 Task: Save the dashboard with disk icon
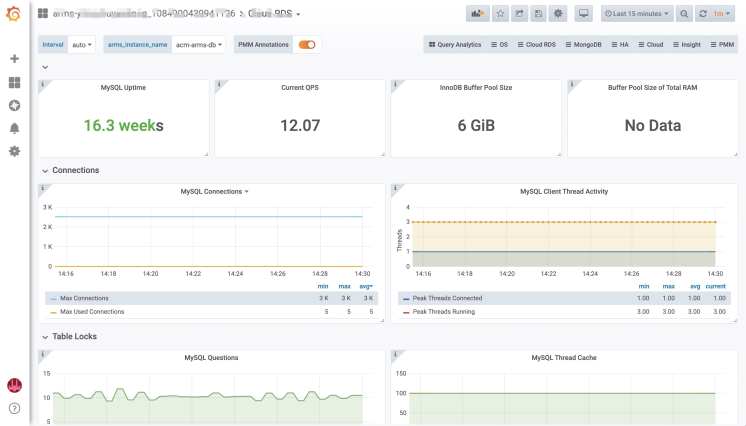[x=539, y=14]
